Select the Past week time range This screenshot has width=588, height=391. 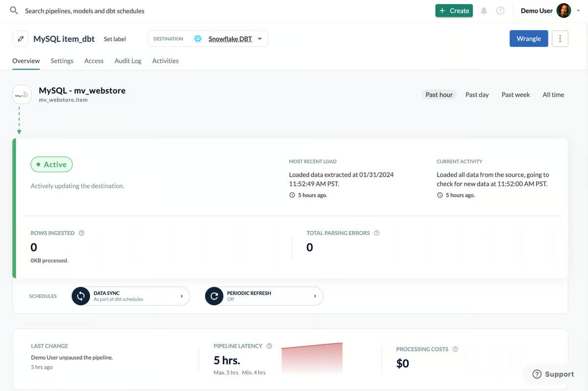point(515,95)
